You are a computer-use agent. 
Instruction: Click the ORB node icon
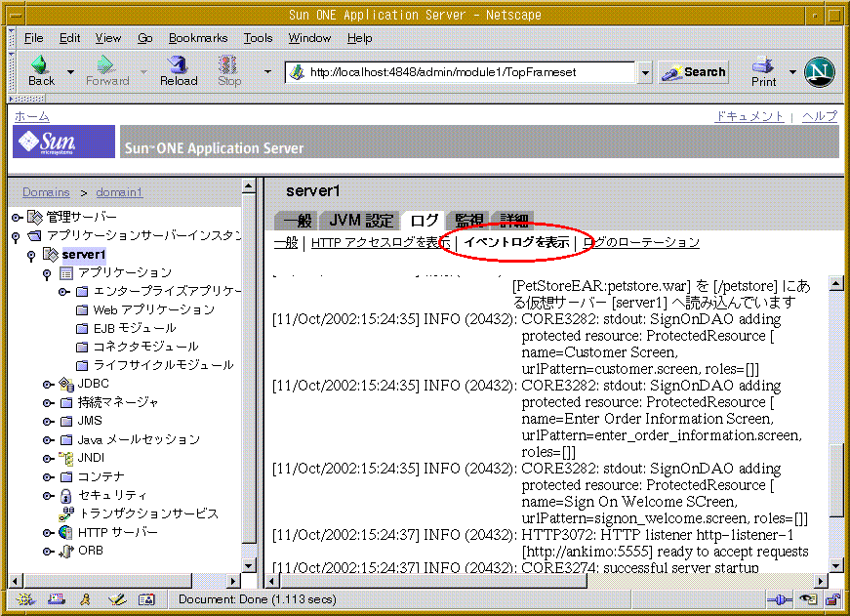coord(66,551)
